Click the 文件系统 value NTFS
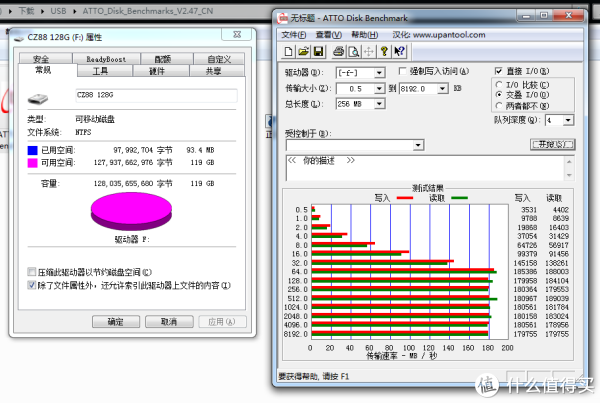 click(x=83, y=132)
